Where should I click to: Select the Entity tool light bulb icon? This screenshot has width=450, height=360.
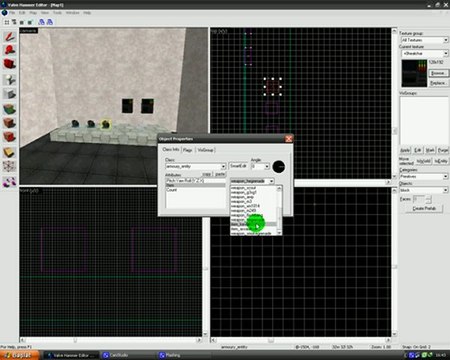[9, 79]
